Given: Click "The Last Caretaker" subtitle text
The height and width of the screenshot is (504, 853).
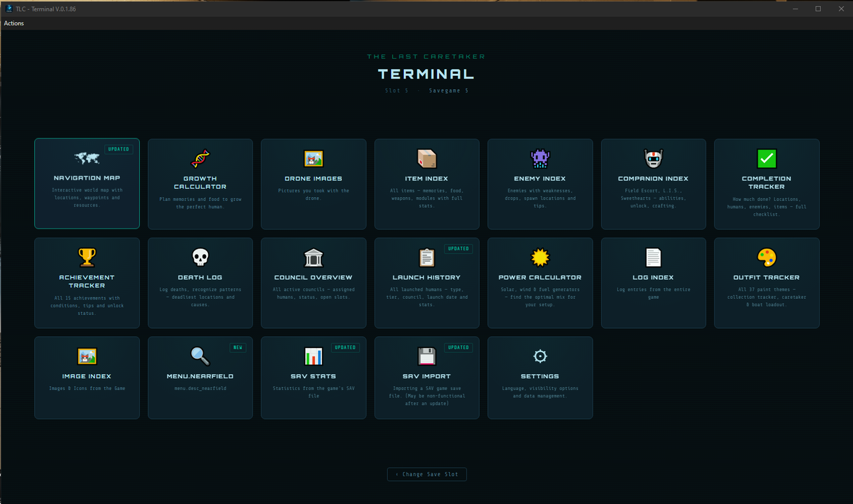Looking at the screenshot, I should pos(426,57).
